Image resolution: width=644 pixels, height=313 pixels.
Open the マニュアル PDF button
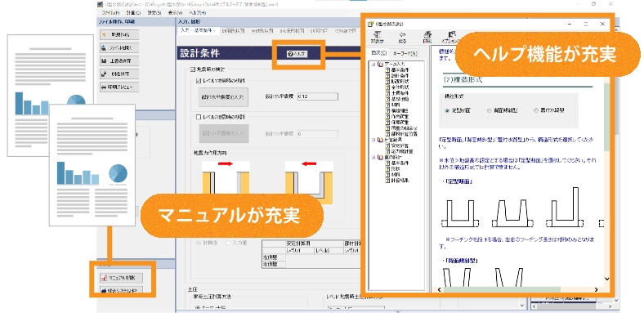[121, 278]
